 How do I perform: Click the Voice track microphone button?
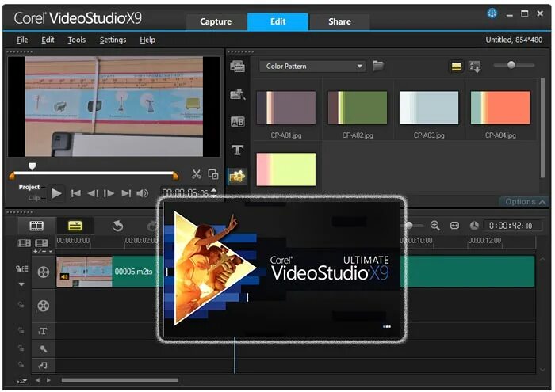tap(44, 349)
